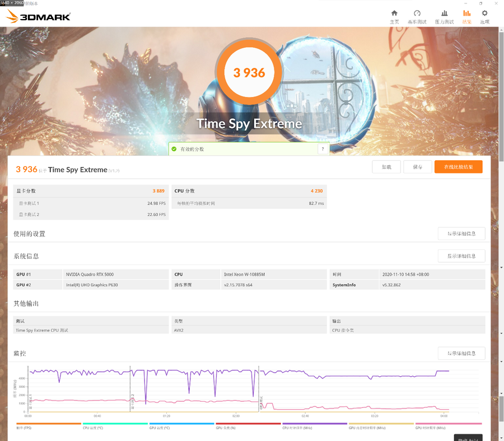Open the Home (主页) icon
Viewport: 504px width, 441px height.
coord(394,16)
